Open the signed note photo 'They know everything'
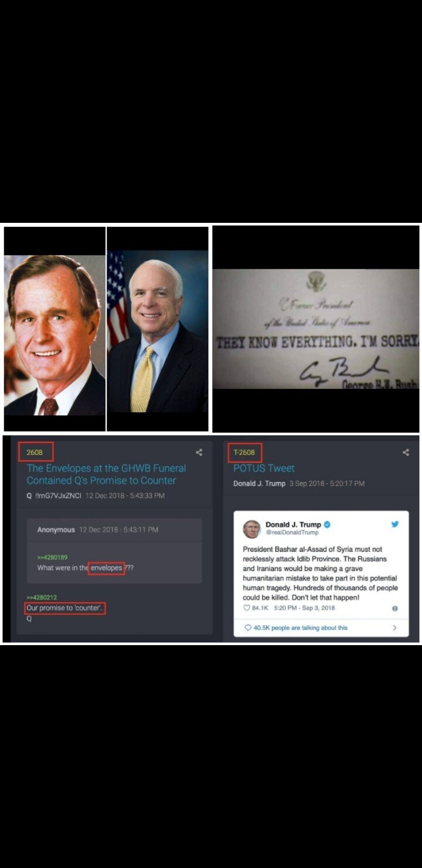422x868 pixels. (x=315, y=329)
